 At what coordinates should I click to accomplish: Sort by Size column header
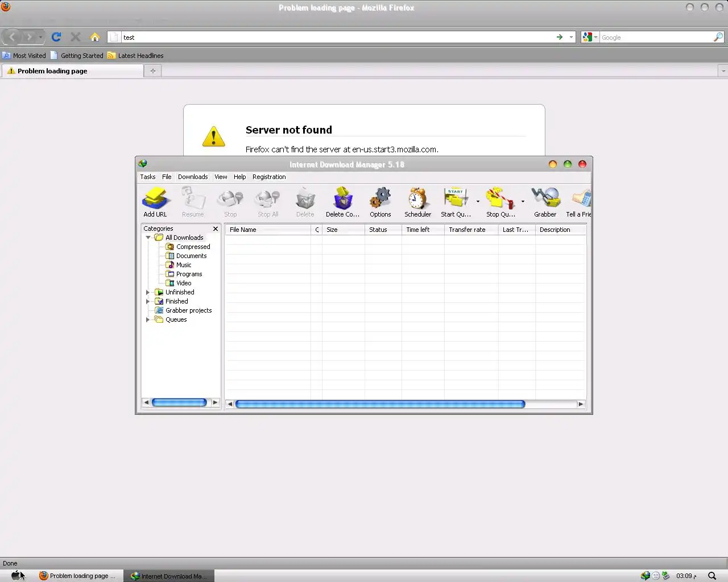pos(344,230)
